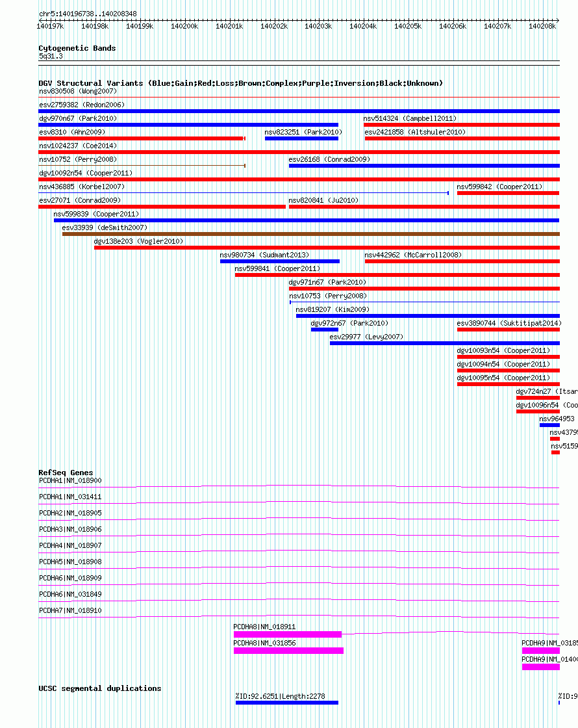Click the blue segmental duplication bar

coord(287,703)
